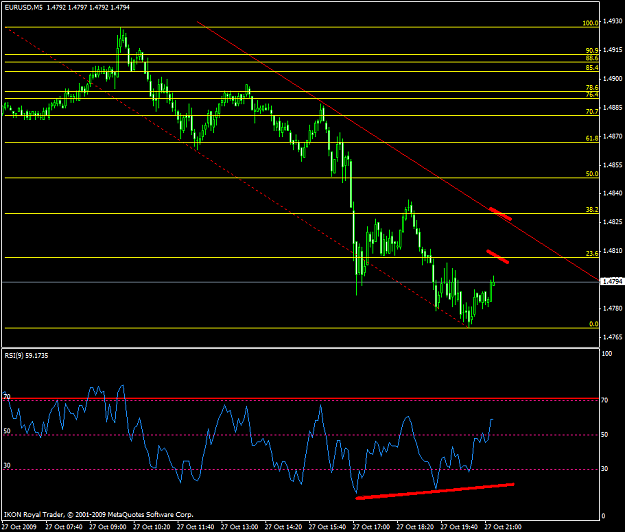Click the gray horizontal current price line
Screen dimensions: 625x532
point(301,282)
